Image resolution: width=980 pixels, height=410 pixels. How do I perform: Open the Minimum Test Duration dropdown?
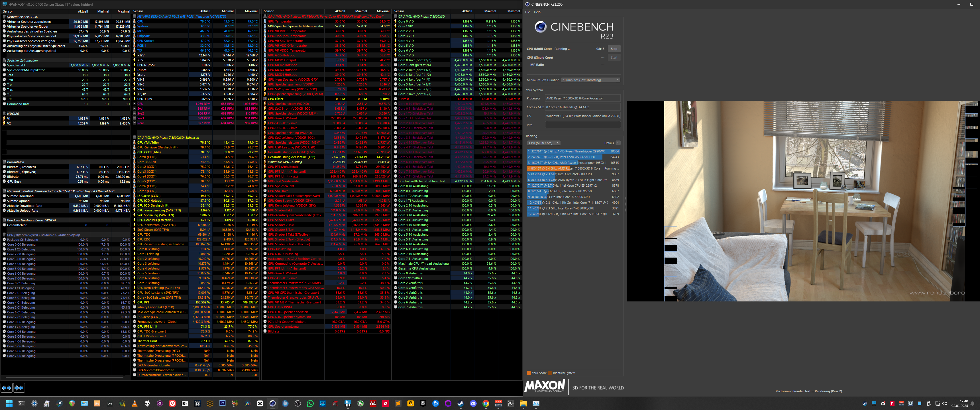[590, 80]
